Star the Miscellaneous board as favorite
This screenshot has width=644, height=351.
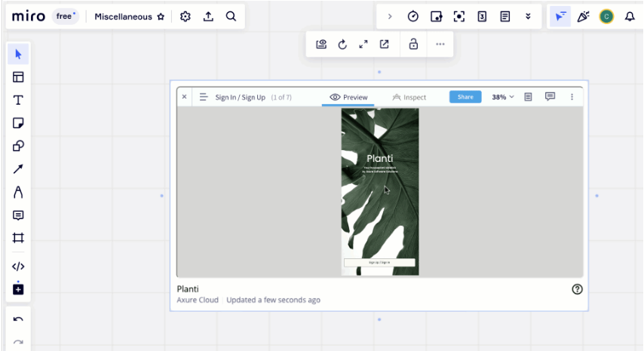[160, 17]
